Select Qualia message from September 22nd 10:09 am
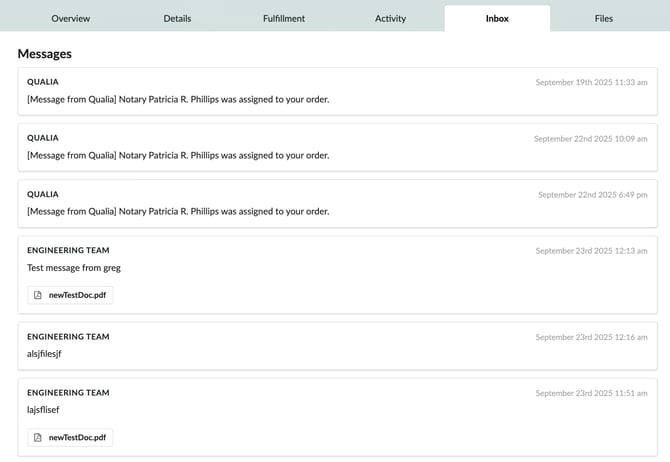The image size is (670, 462). [177, 155]
